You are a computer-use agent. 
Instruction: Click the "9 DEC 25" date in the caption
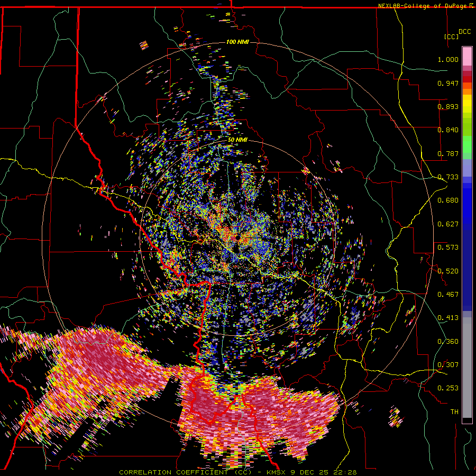tap(309, 472)
